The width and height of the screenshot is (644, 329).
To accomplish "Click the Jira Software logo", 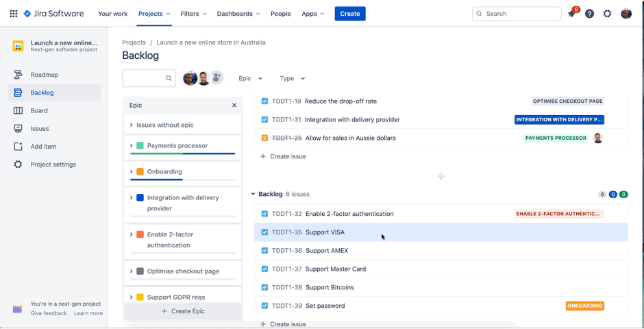I will tap(53, 14).
